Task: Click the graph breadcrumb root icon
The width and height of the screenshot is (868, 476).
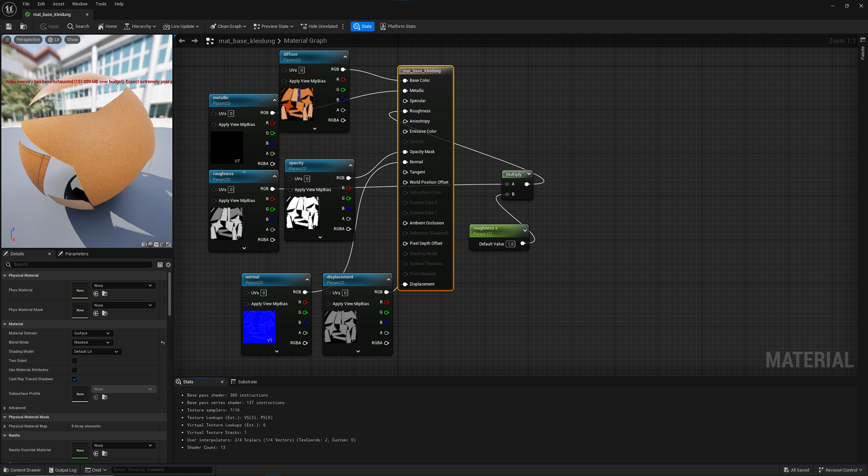Action: coord(210,41)
